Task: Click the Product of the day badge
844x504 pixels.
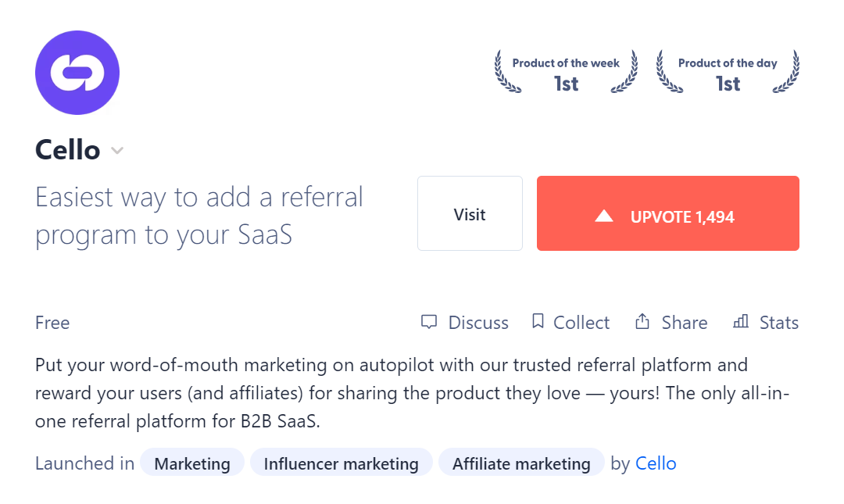Action: click(728, 72)
